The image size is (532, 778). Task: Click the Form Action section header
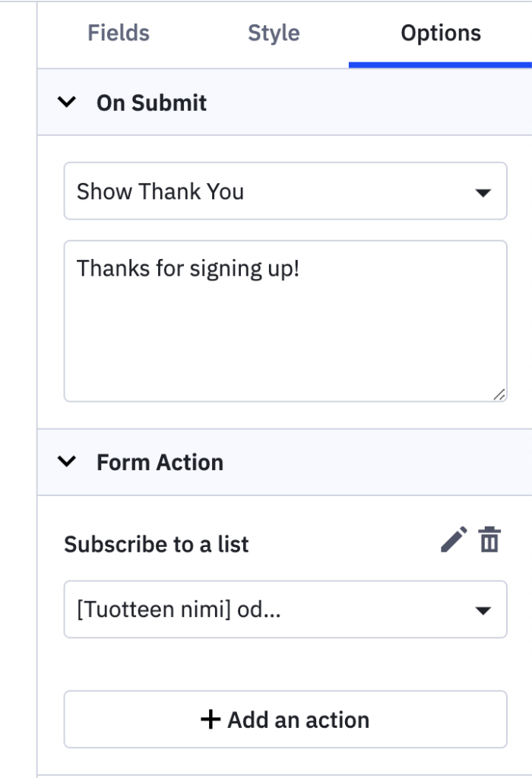tap(160, 462)
